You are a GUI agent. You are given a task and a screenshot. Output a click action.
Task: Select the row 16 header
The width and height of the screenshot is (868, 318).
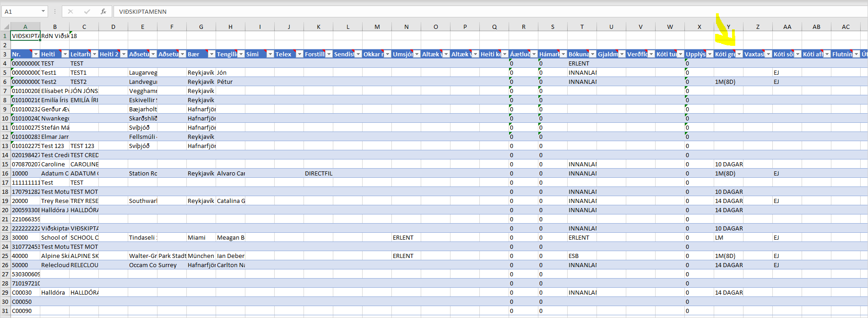pyautogui.click(x=5, y=173)
